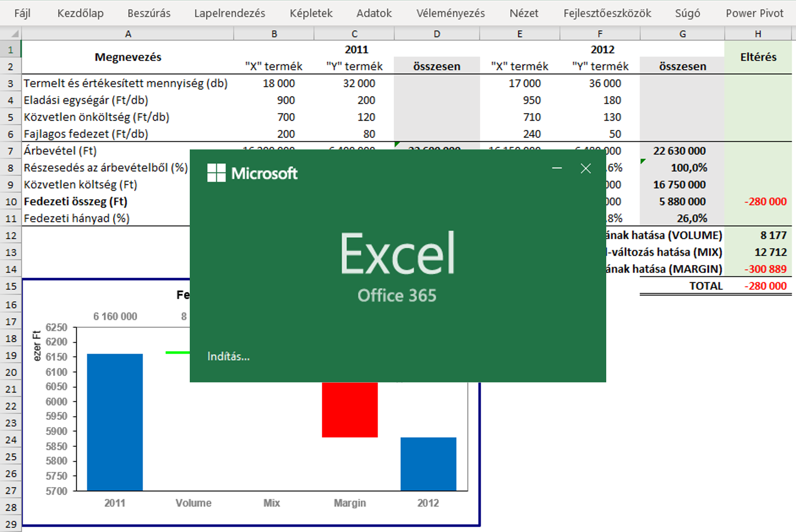Click the blue 2012 chart bar
This screenshot has height=532, width=796.
(428, 463)
